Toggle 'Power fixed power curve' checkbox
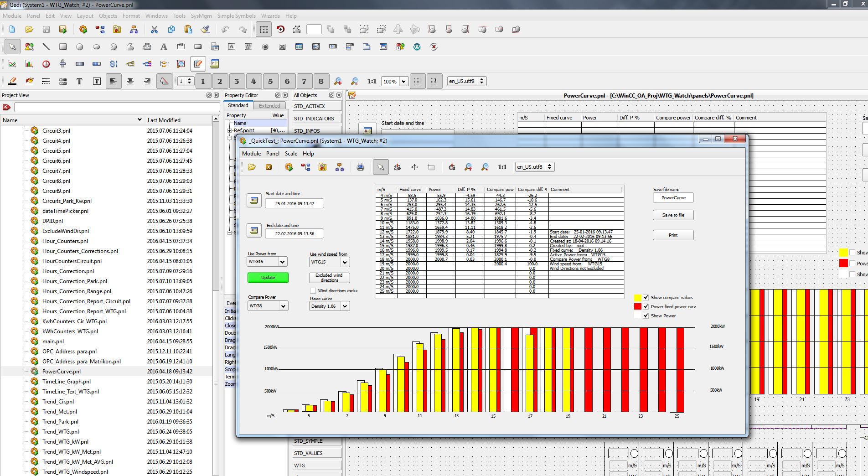Viewport: 868px width, 476px height. tap(646, 306)
